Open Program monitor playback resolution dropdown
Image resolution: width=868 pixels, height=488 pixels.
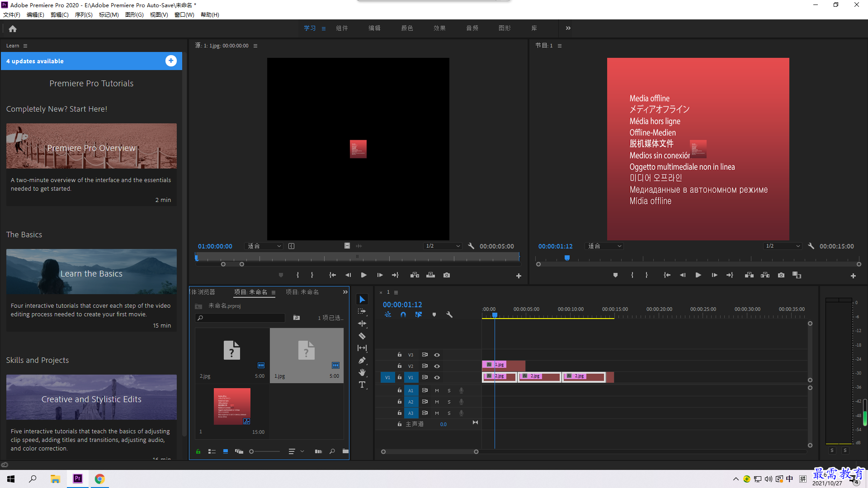(782, 246)
